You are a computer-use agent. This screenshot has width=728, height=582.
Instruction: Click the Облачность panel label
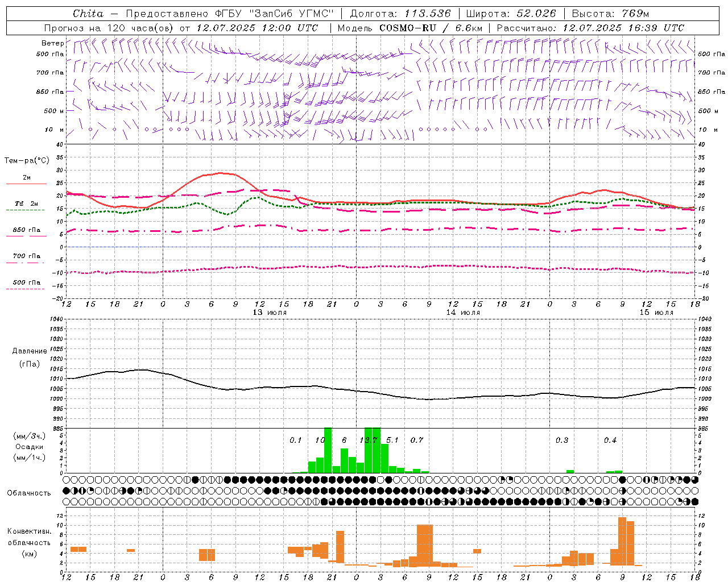click(x=29, y=493)
